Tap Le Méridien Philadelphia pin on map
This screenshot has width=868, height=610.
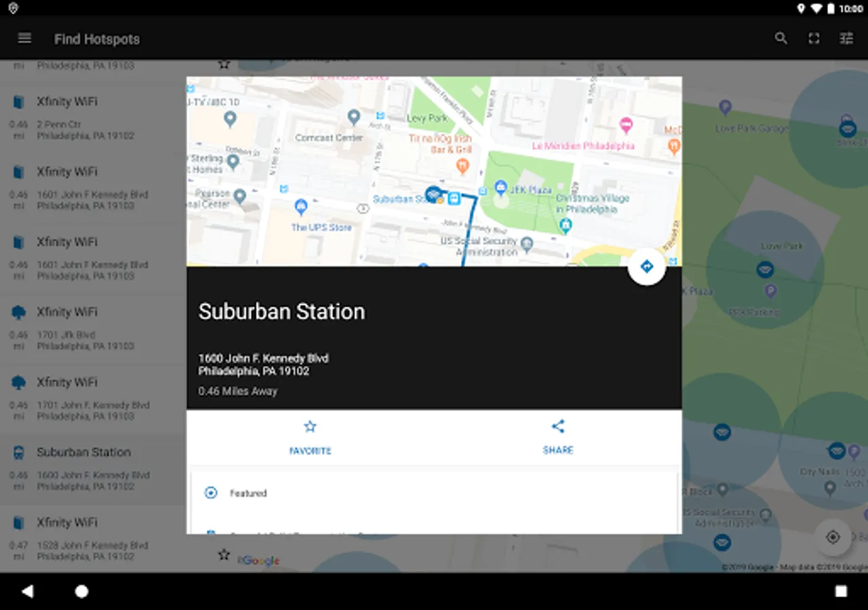tap(626, 125)
